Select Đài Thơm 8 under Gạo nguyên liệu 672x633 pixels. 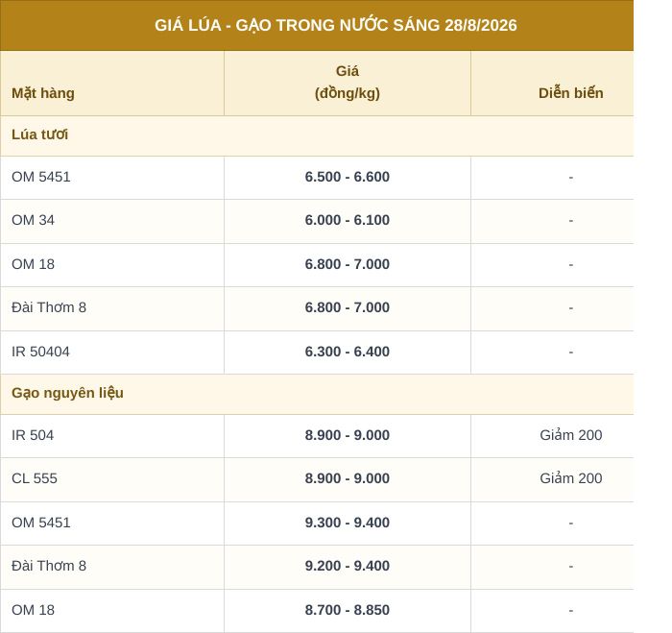49,566
